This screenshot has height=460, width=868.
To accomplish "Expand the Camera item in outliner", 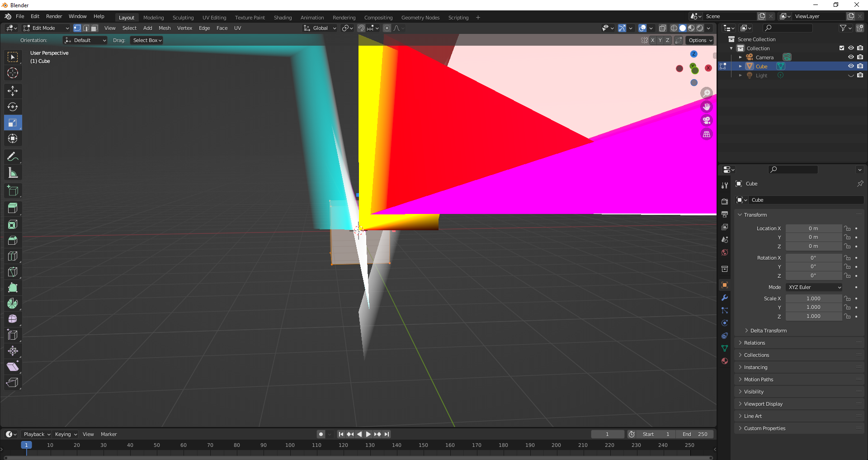I will [x=741, y=57].
